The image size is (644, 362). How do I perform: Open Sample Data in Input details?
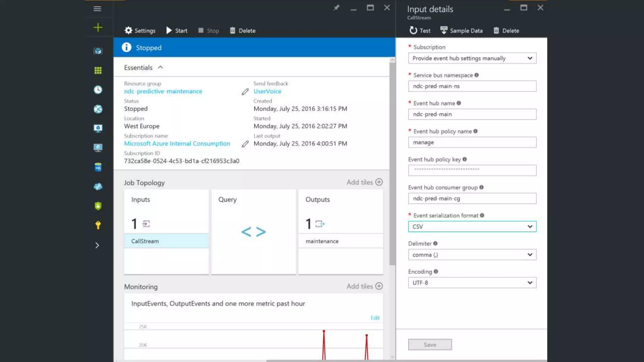[x=461, y=30]
